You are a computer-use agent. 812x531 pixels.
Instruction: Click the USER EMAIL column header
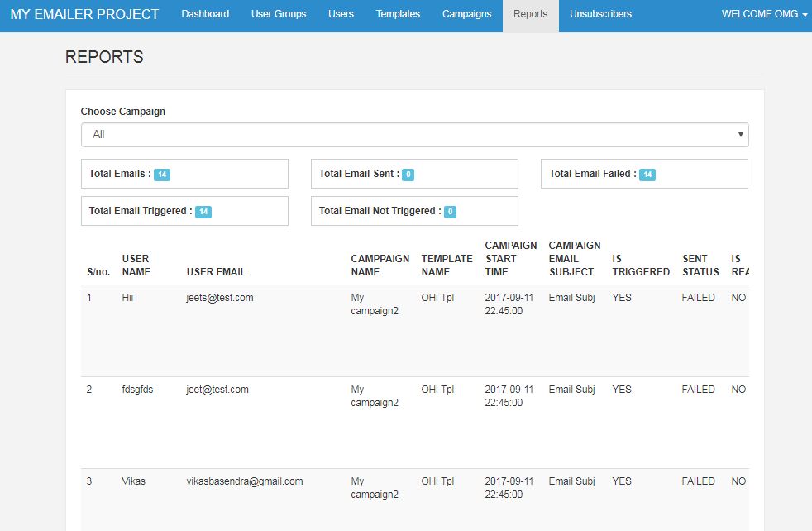pos(216,271)
